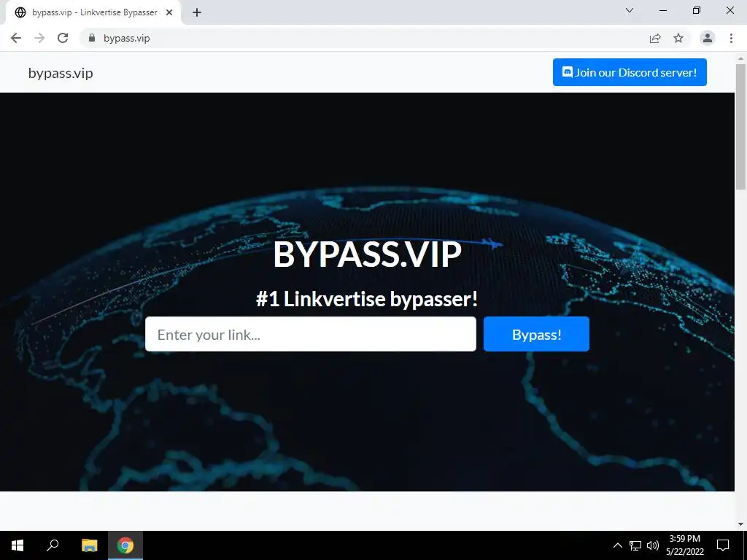Open a new browser tab
Viewport: 747px width, 560px height.
(197, 12)
